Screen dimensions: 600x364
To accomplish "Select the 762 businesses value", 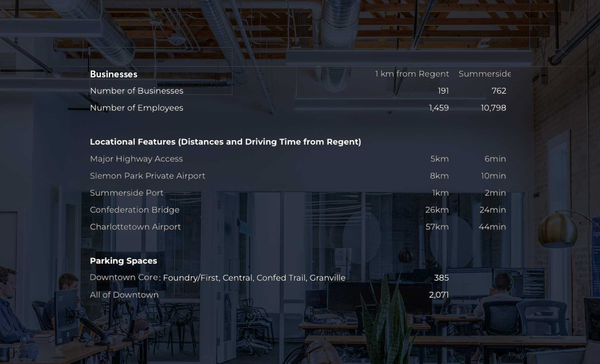I will pyautogui.click(x=499, y=91).
